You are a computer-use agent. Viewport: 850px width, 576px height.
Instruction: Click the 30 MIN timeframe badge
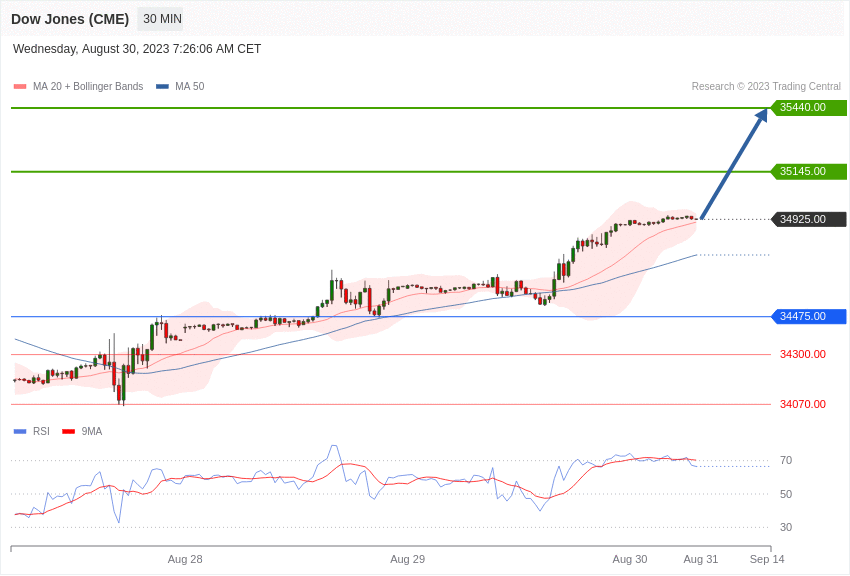point(162,19)
